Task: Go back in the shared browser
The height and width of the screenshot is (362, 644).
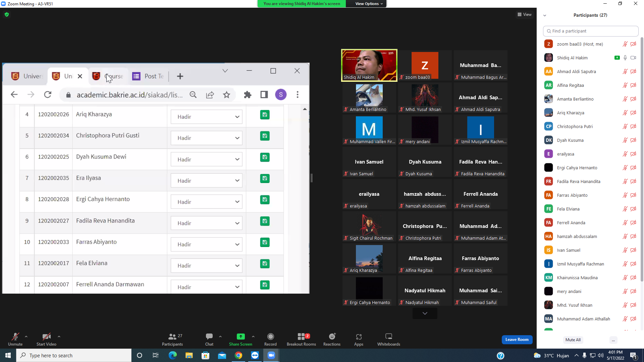Action: coord(14,95)
